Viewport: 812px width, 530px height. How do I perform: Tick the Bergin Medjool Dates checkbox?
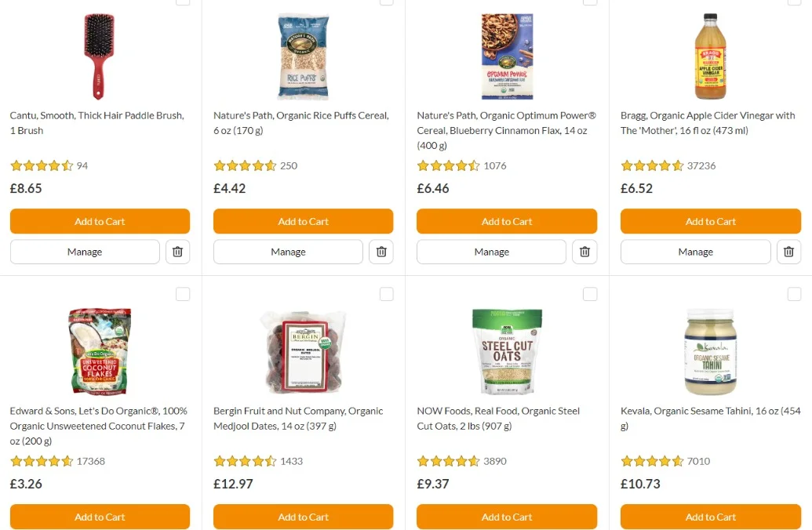387,294
